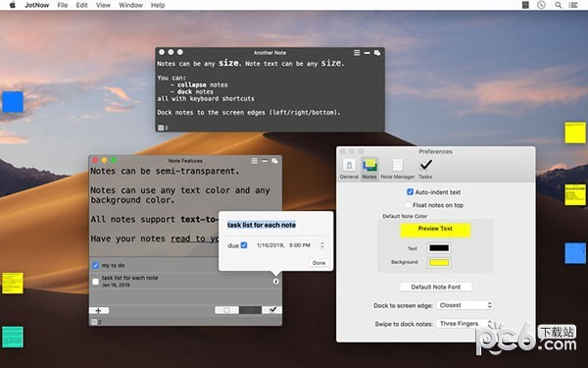Open the Apple menu

pyautogui.click(x=13, y=5)
